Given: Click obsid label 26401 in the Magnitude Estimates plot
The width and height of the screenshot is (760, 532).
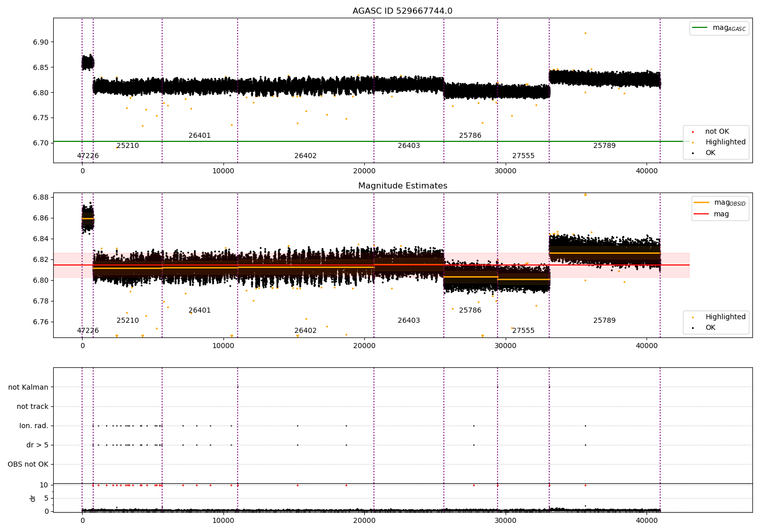Looking at the screenshot, I should [200, 310].
